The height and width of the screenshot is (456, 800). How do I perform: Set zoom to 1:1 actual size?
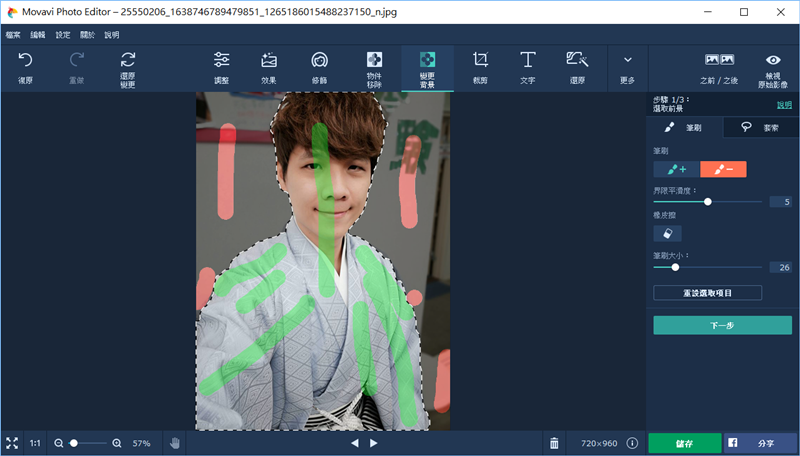[x=35, y=443]
